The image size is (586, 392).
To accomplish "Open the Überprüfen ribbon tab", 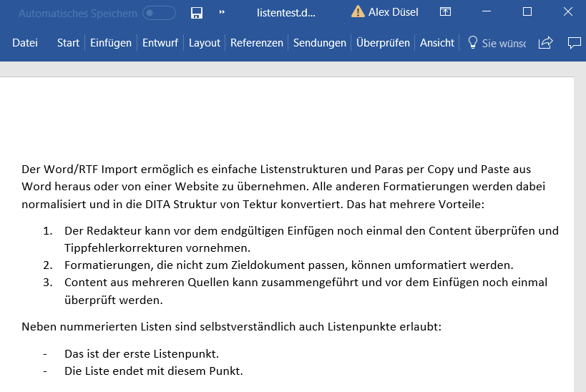I will coord(383,43).
